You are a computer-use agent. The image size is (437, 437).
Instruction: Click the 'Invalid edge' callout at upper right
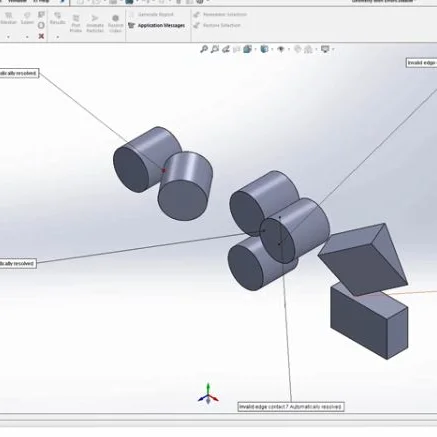coord(422,63)
